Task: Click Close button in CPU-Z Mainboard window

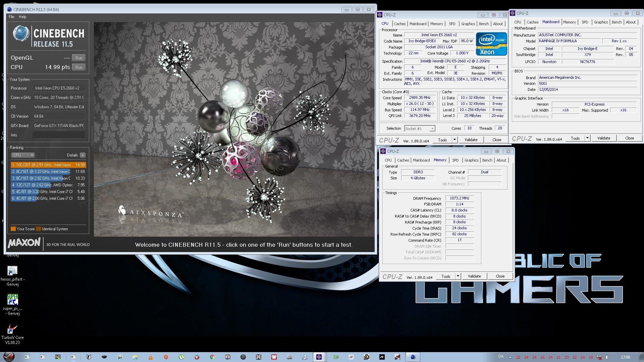Action: (x=630, y=138)
